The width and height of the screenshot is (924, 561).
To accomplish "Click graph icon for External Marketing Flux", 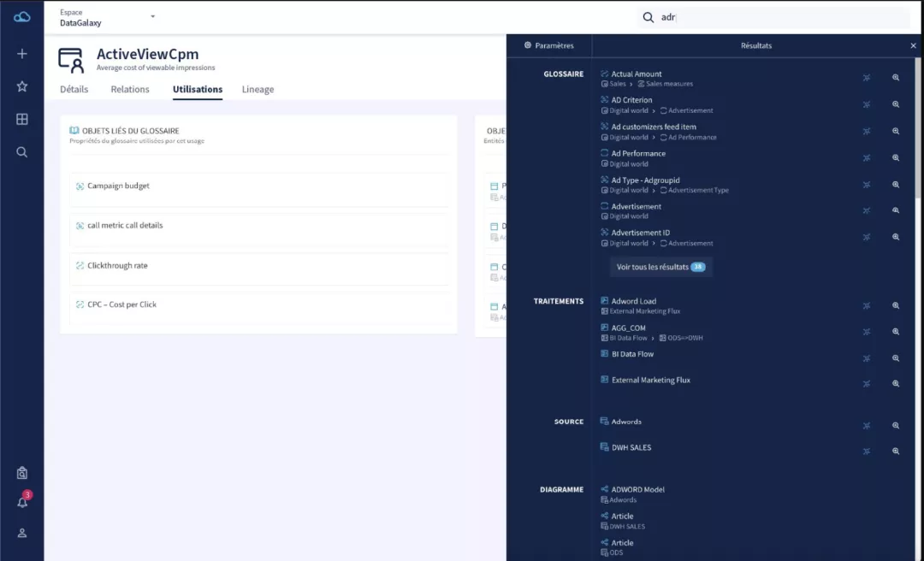I will [x=866, y=384].
